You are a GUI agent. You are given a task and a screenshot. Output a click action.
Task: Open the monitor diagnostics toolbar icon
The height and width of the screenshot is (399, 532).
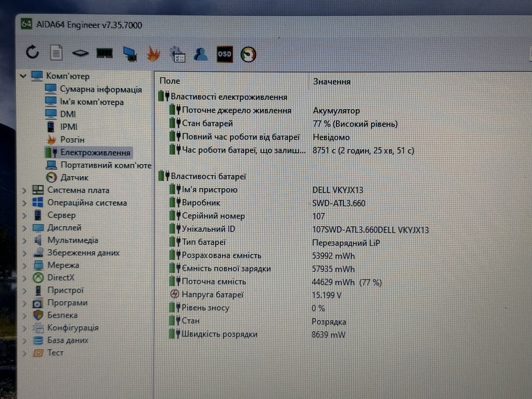(x=129, y=54)
